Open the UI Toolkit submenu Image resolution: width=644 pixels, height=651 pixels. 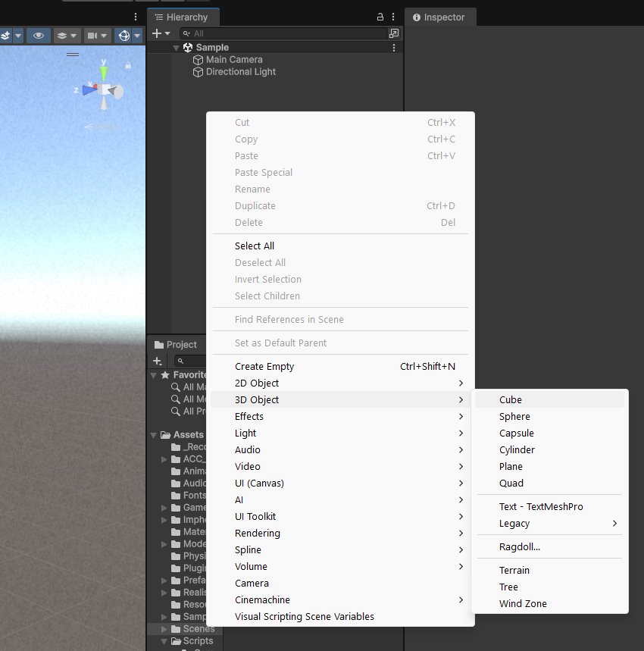pyautogui.click(x=341, y=517)
